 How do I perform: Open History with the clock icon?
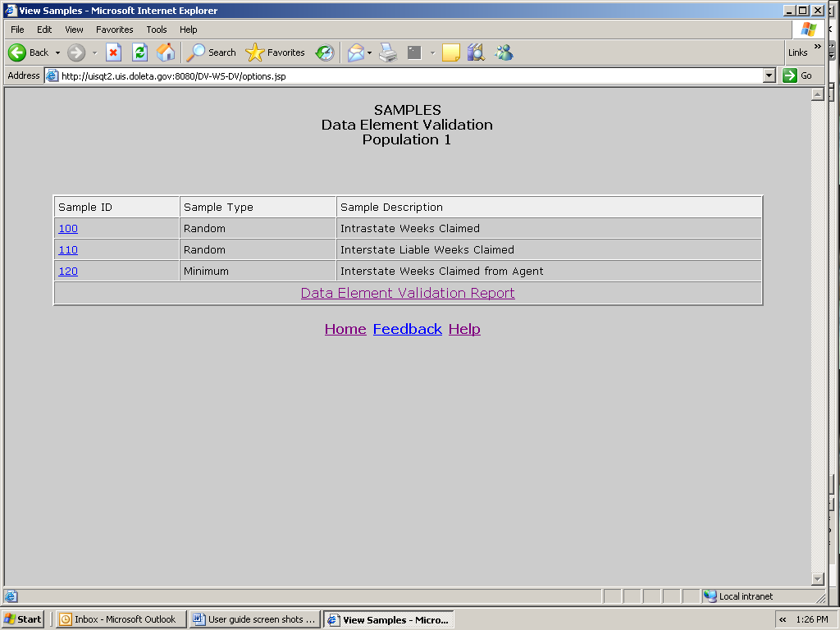click(x=325, y=52)
